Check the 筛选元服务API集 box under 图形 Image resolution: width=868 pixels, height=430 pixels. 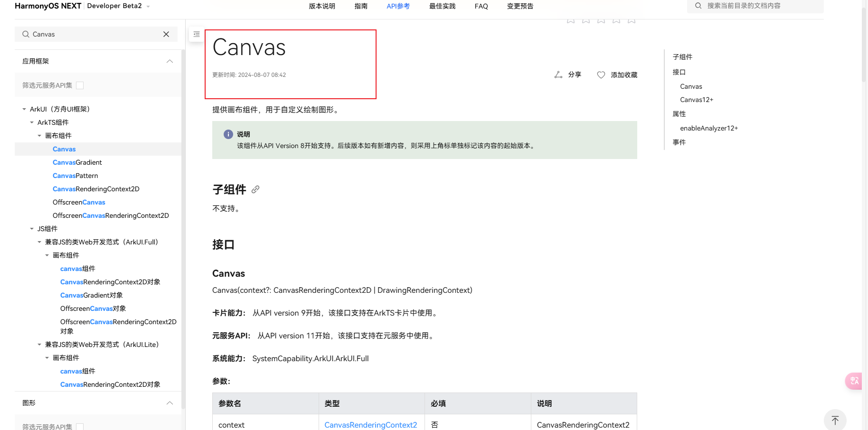(80, 427)
